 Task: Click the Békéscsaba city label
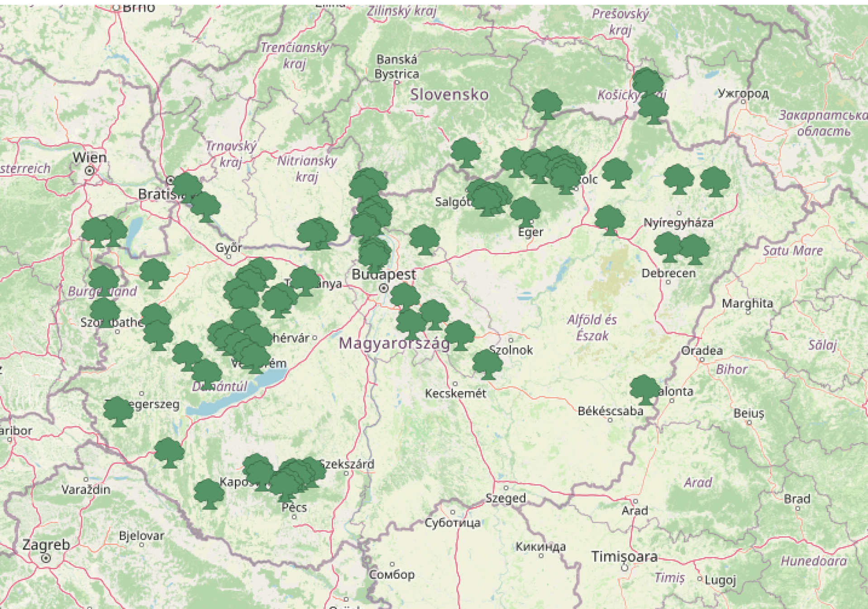(610, 411)
